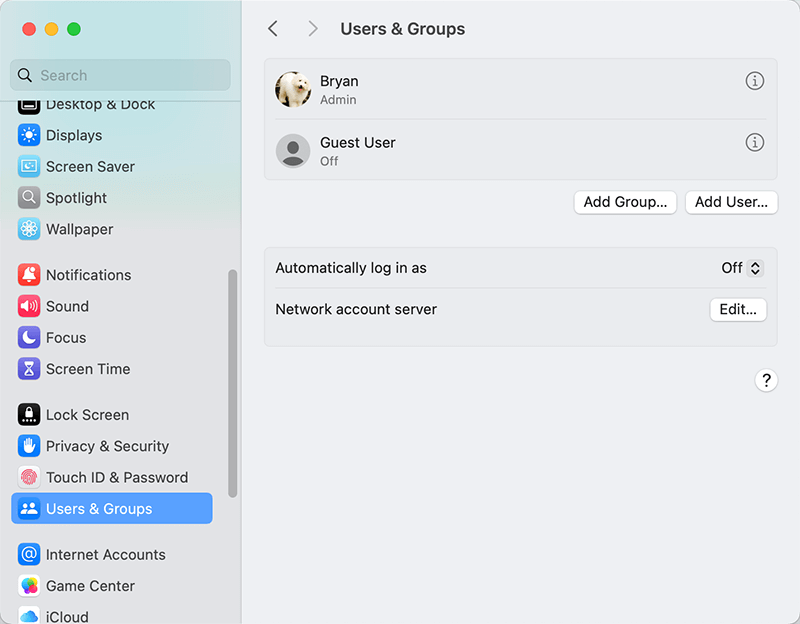
Task: Open Displays settings in the sidebar
Action: (29, 135)
